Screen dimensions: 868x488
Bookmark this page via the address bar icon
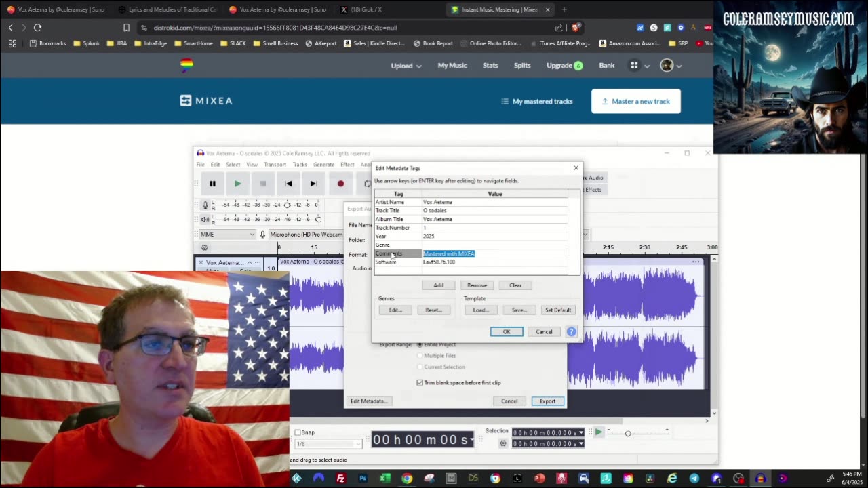coord(126,28)
